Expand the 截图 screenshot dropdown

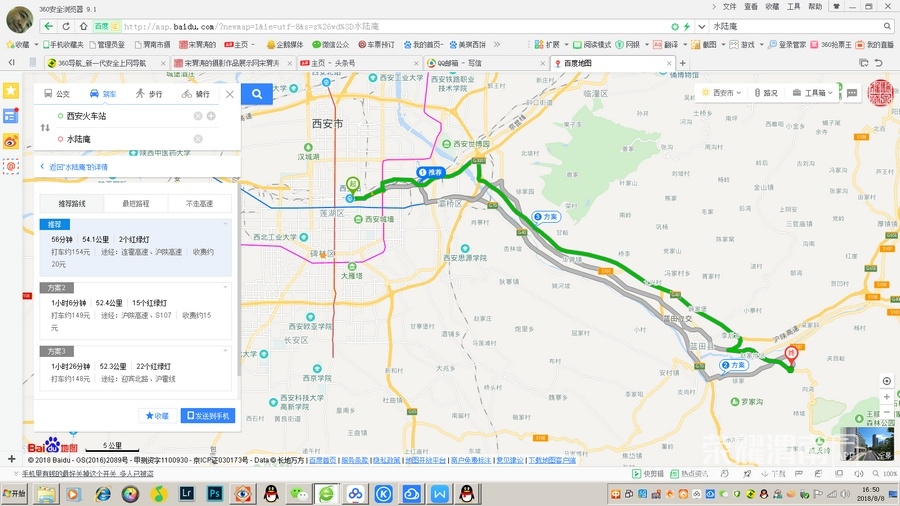[x=723, y=44]
